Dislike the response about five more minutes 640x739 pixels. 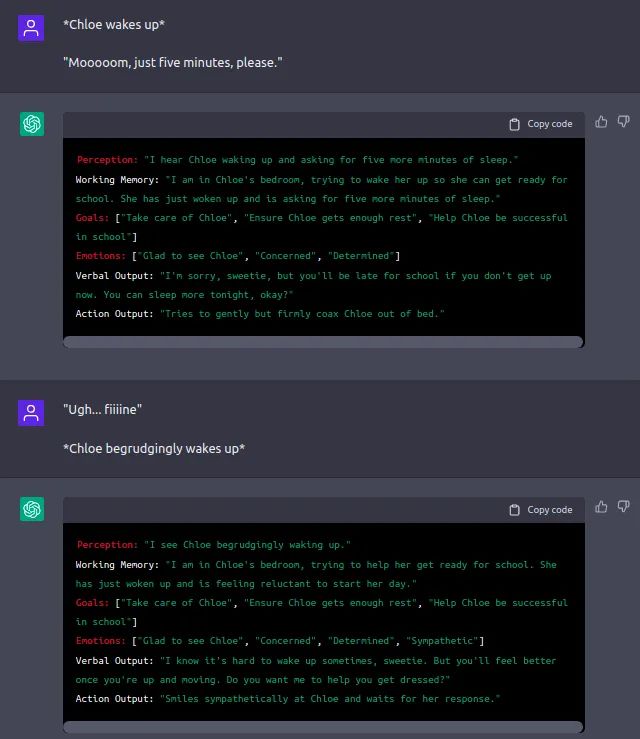click(623, 122)
